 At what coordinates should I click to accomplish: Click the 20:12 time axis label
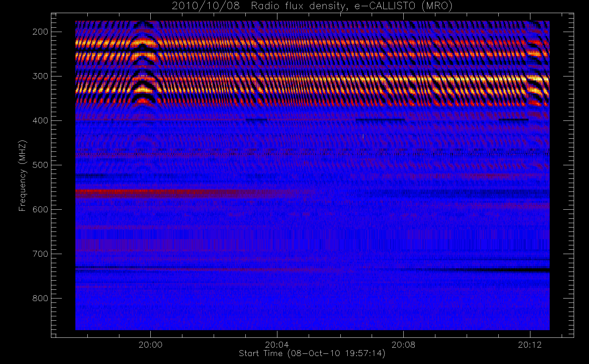(x=530, y=345)
